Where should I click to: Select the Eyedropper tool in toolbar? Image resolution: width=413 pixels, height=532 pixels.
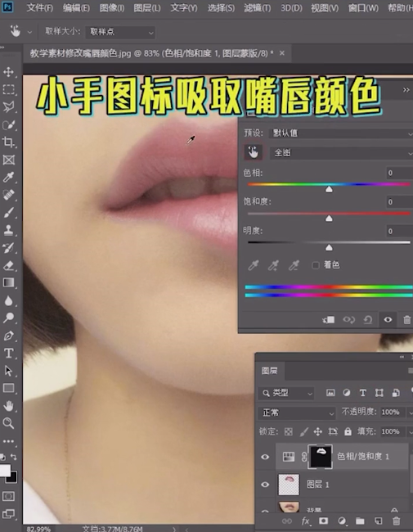8,177
